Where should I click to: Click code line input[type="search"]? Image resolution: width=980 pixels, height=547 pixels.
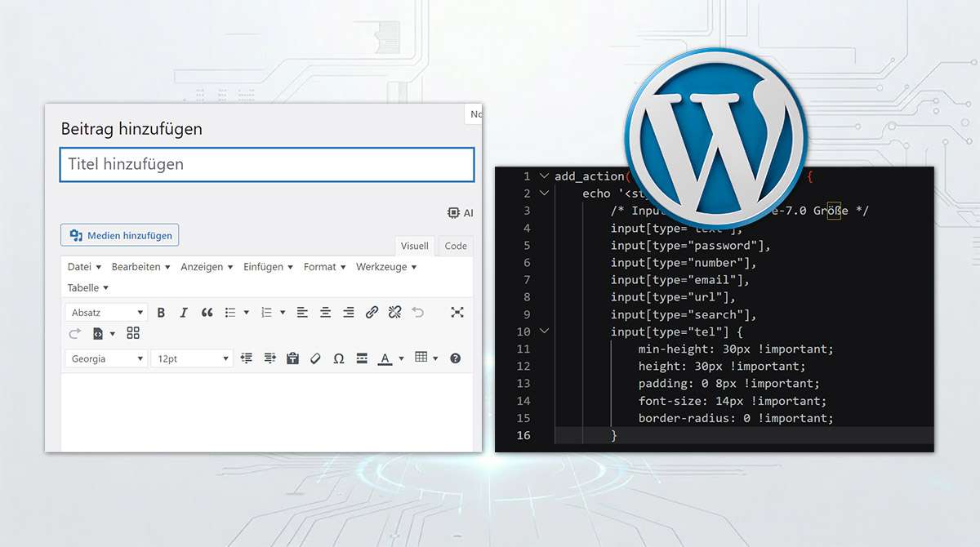click(x=684, y=314)
